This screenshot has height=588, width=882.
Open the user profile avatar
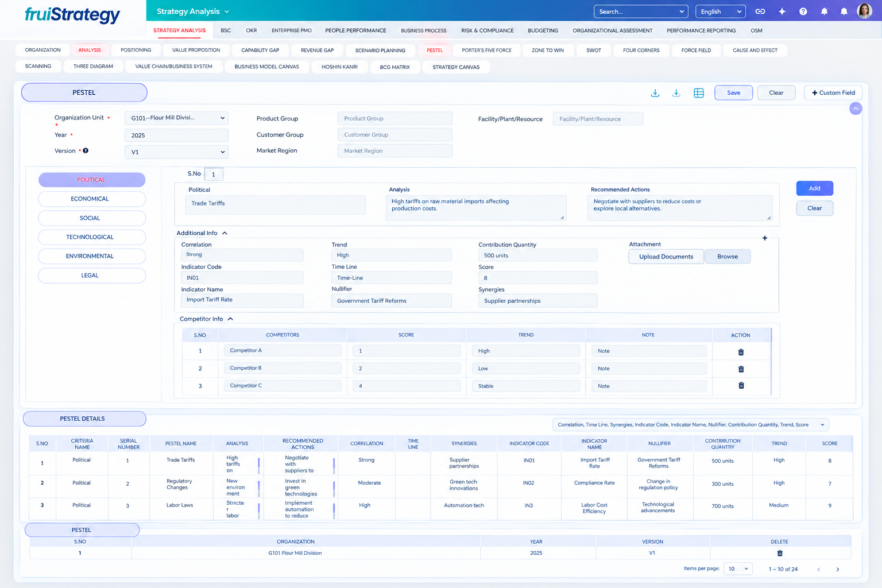(864, 11)
